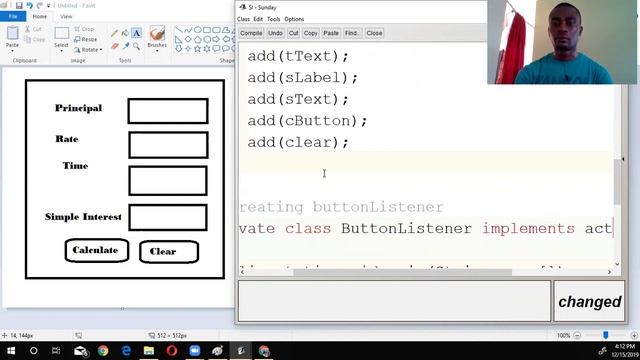Screen dimensions: 640x360
Task: Pick the Rounded rectangle callout shape
Action: 216,49
